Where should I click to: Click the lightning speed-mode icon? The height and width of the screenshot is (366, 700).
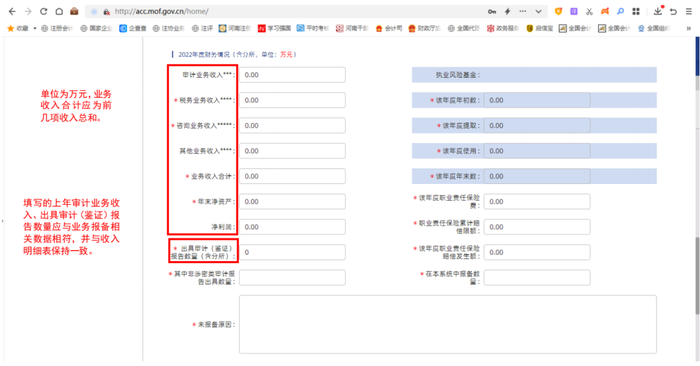pyautogui.click(x=508, y=12)
